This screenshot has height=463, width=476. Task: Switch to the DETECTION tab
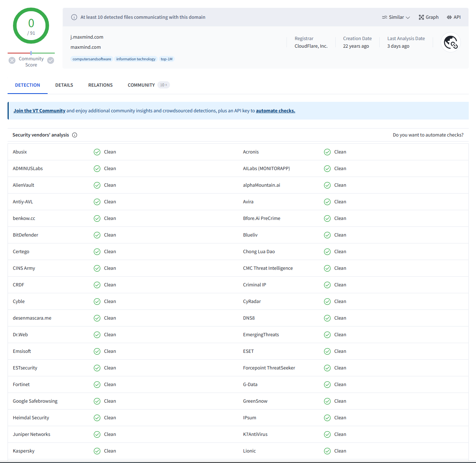tap(27, 85)
